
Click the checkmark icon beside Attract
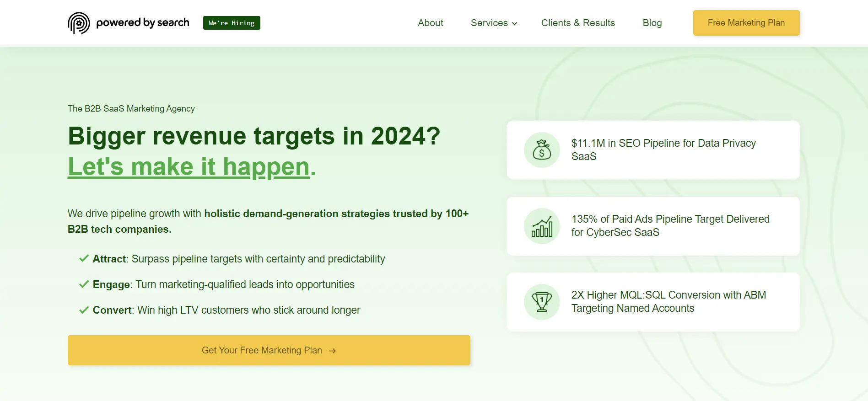(x=84, y=258)
